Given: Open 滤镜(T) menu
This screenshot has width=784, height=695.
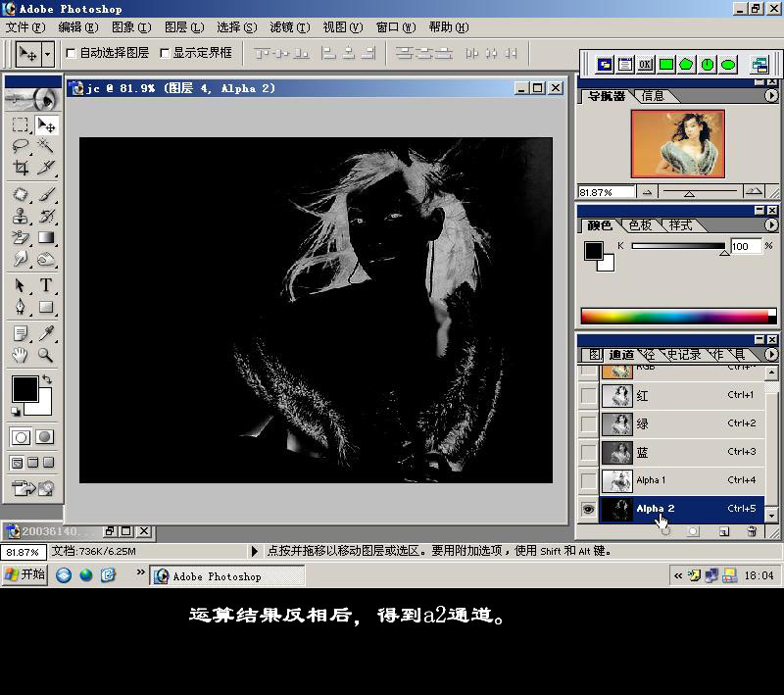Looking at the screenshot, I should point(290,27).
